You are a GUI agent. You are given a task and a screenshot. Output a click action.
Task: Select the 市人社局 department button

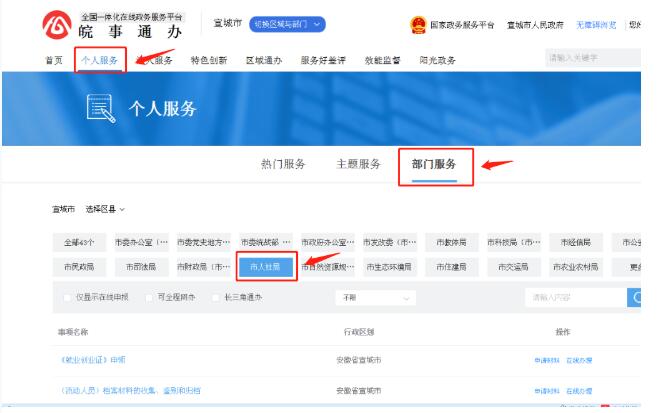266,267
